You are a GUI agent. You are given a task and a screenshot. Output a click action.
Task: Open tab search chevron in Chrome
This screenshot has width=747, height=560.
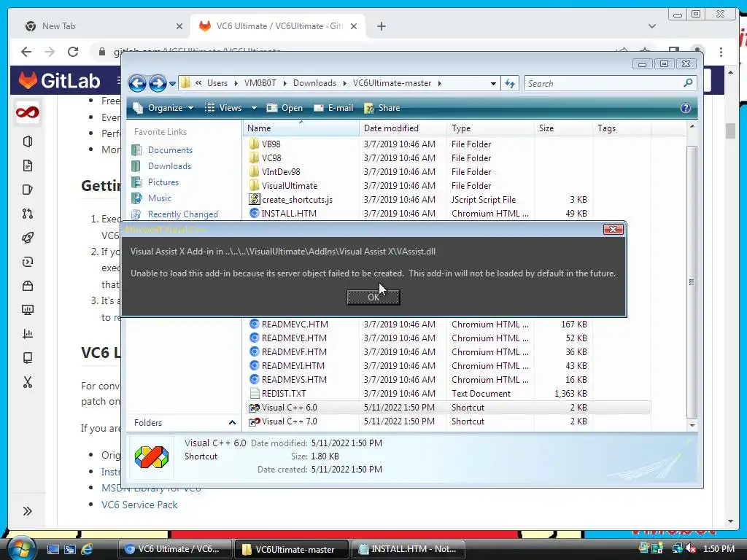click(652, 26)
